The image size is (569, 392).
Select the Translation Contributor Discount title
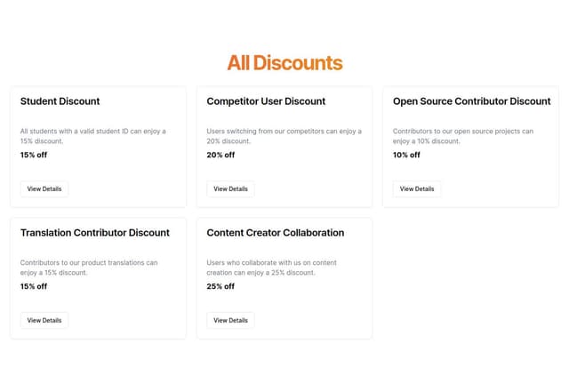coord(94,233)
